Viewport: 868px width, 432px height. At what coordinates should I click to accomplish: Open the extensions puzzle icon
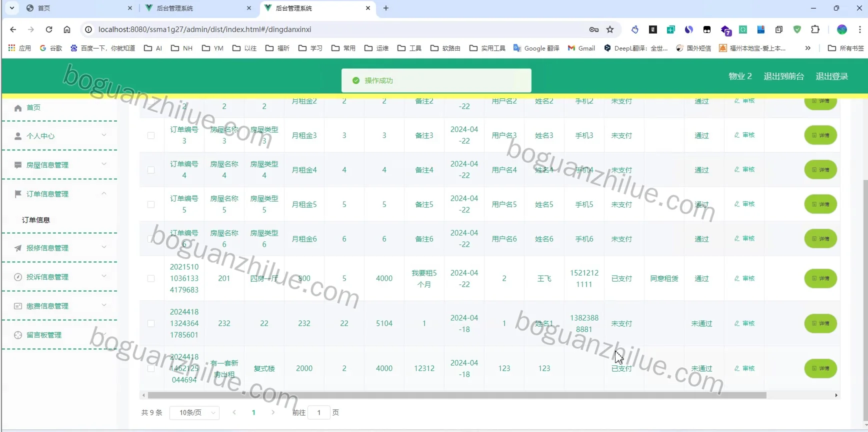point(815,29)
